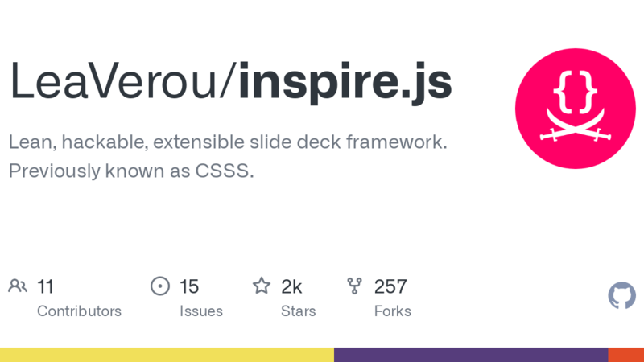This screenshot has height=362, width=644.
Task: Click the 2k stars count
Action: (x=291, y=286)
